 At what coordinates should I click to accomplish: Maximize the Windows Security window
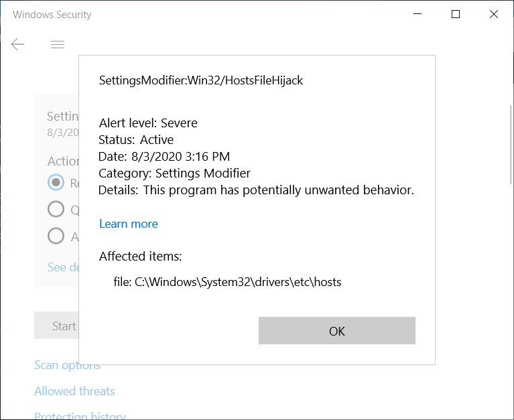pos(456,14)
